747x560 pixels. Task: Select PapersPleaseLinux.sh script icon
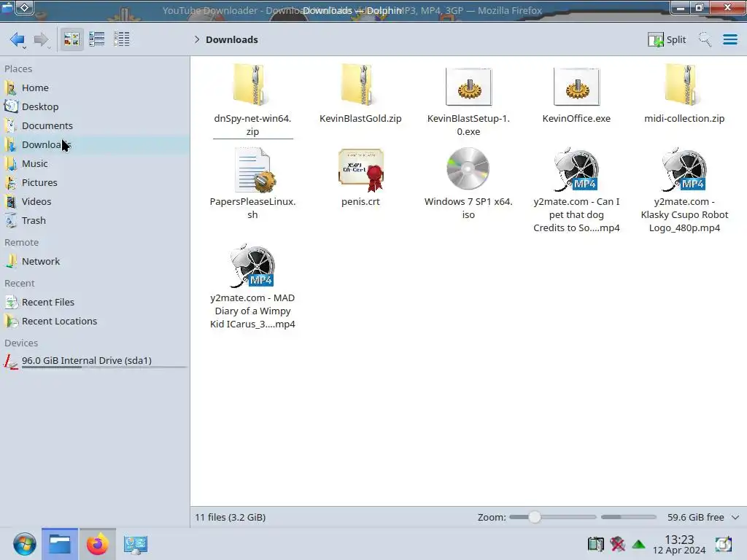click(x=254, y=169)
